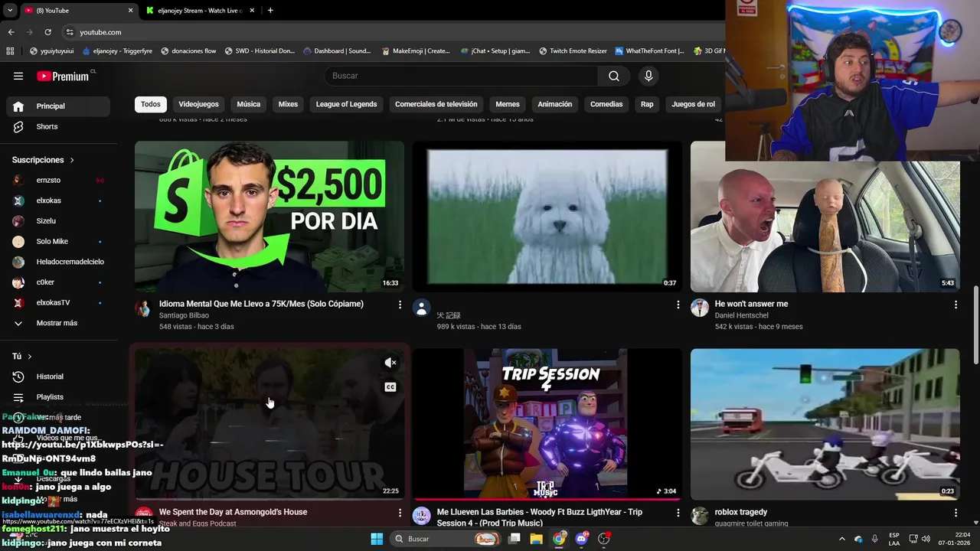View site information icon beside youtube.com

click(x=70, y=32)
